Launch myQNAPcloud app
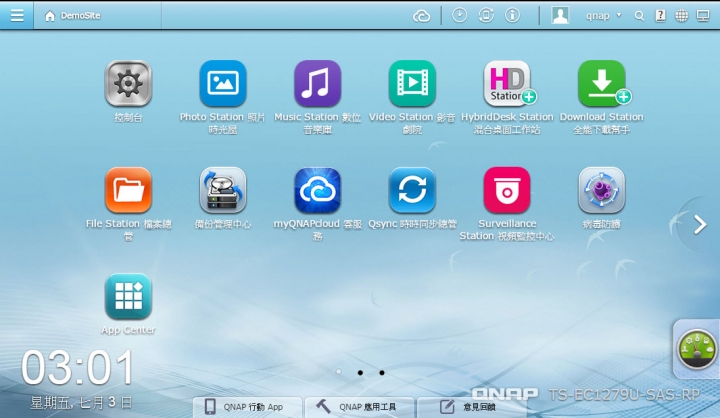The height and width of the screenshot is (418, 720). click(x=317, y=190)
